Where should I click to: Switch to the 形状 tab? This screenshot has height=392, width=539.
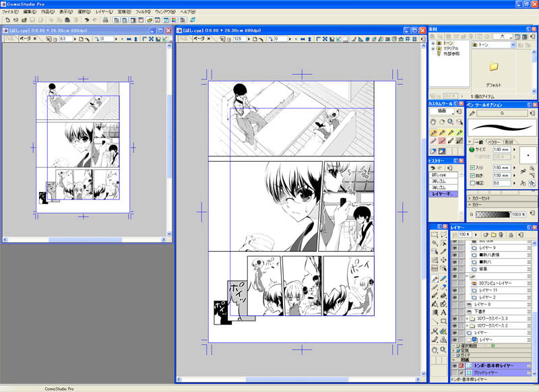(509, 142)
